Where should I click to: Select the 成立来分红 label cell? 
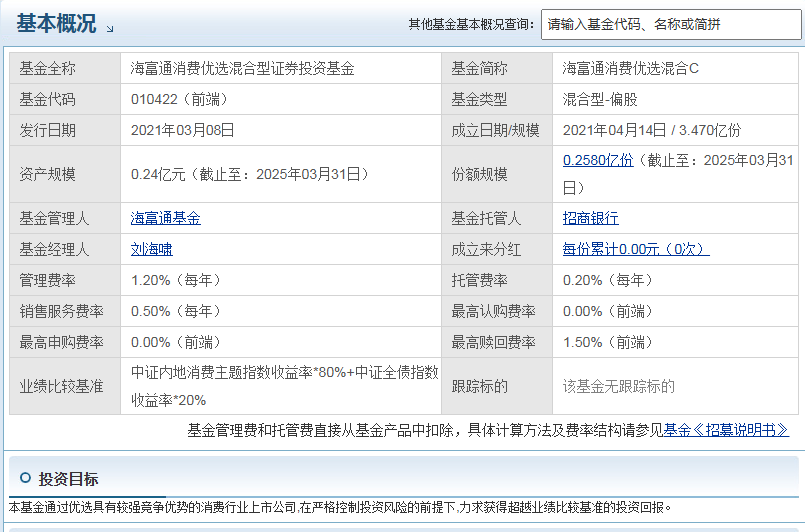coord(497,249)
